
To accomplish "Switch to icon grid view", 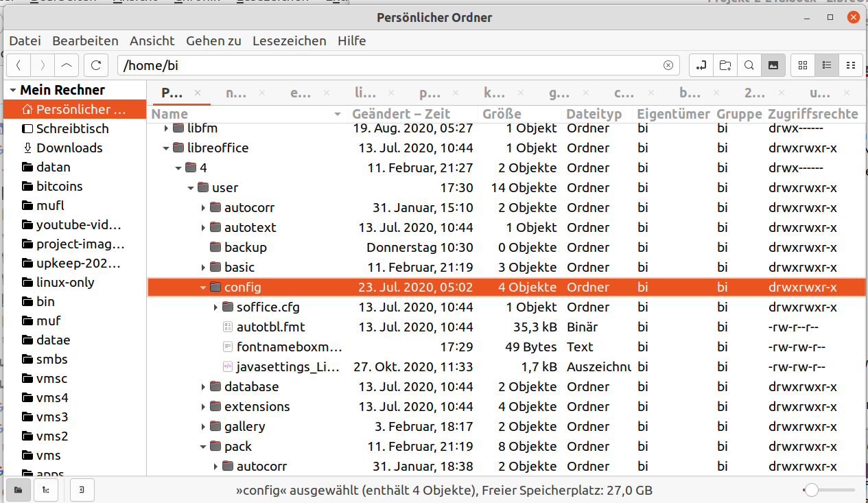I will pos(803,65).
